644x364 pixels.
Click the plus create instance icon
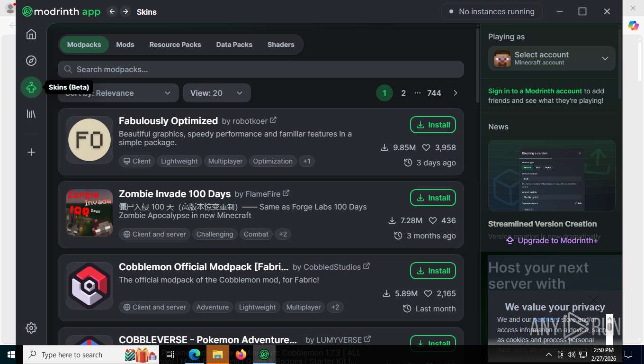(31, 152)
